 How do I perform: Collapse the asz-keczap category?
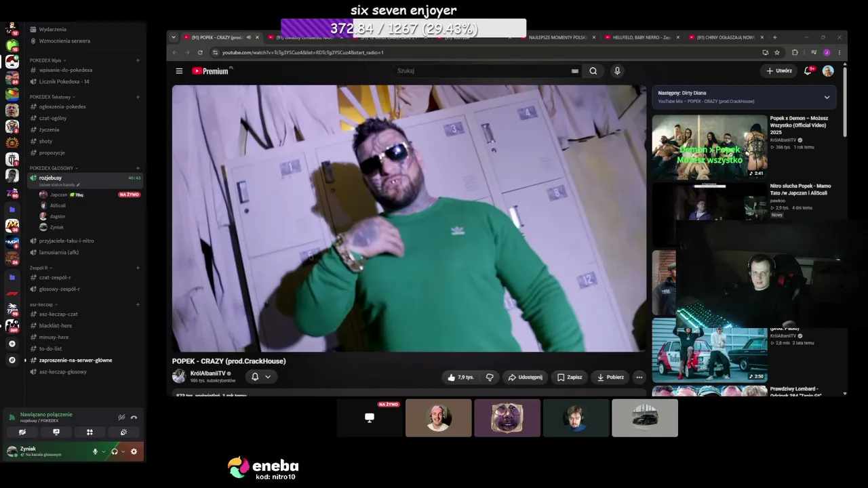point(43,304)
